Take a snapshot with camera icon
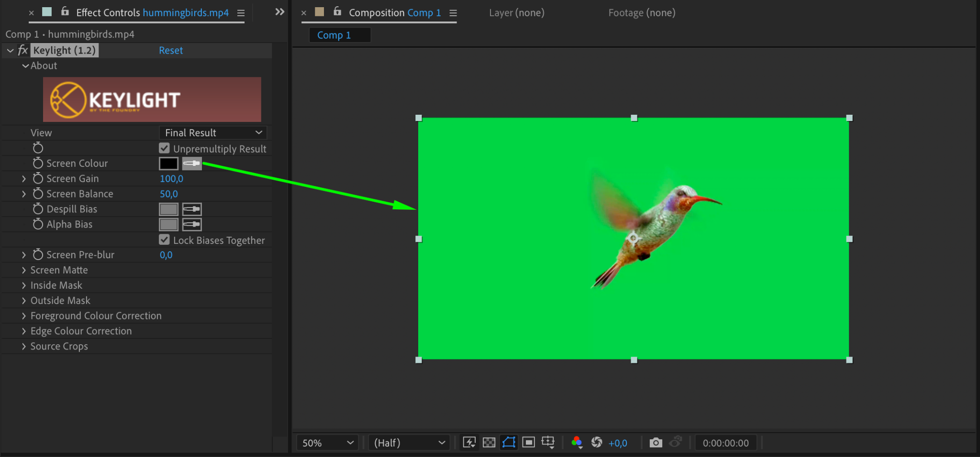The image size is (980, 457). [x=656, y=443]
